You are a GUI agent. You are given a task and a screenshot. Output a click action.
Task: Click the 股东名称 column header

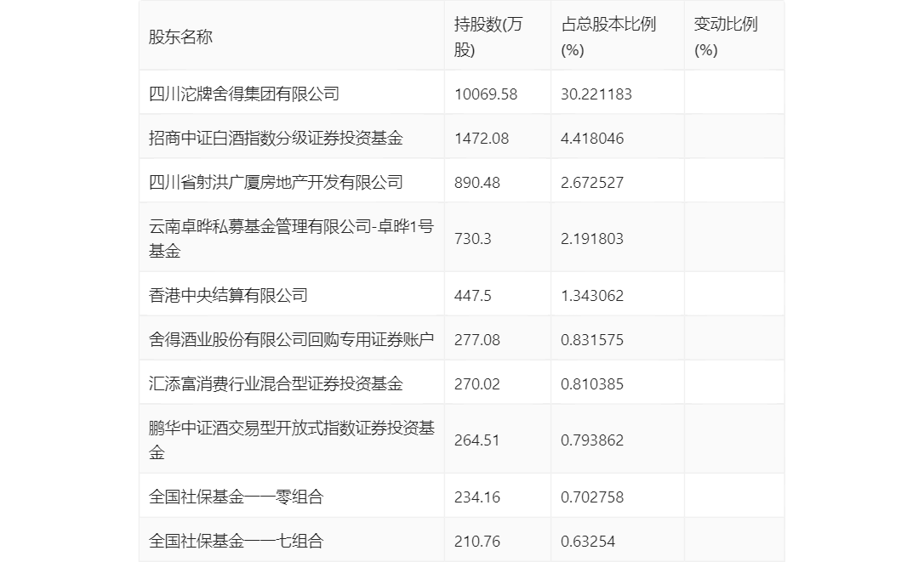pos(180,37)
